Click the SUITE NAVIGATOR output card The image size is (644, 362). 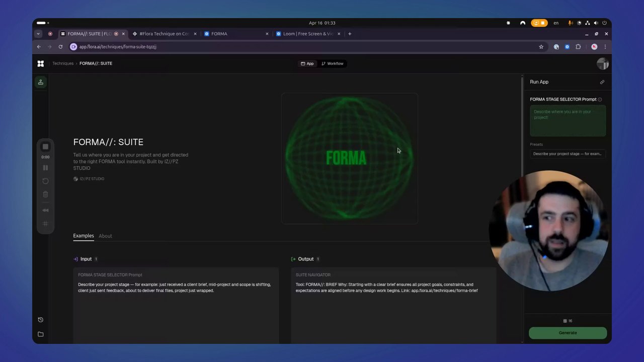point(394,306)
